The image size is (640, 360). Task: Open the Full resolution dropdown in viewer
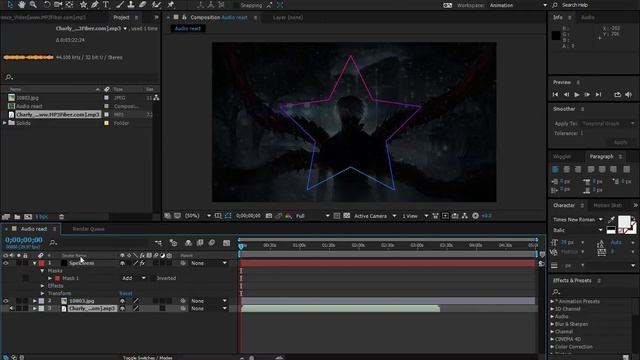point(312,216)
